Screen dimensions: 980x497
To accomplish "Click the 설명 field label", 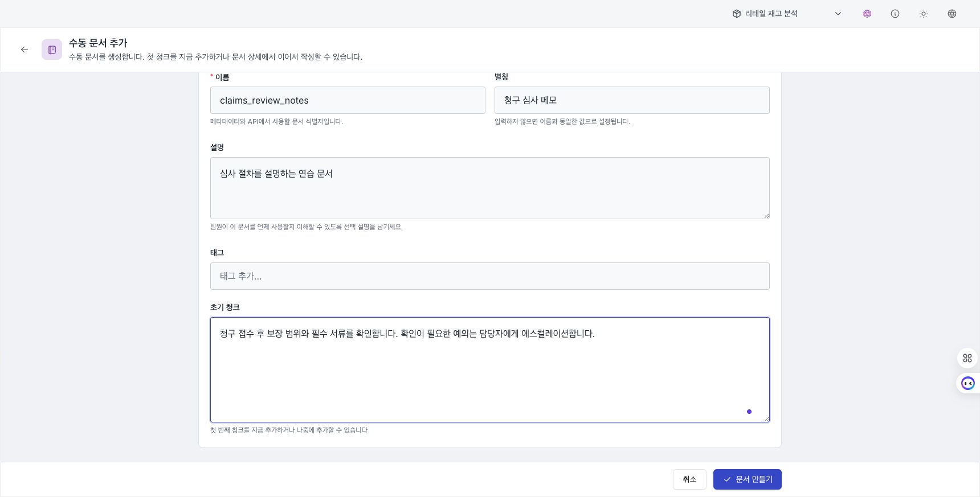I will point(217,147).
